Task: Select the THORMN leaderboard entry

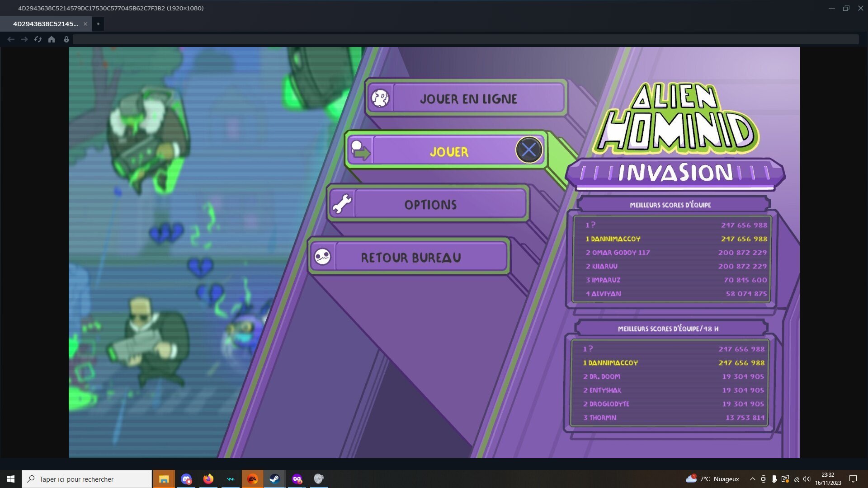Action: [x=674, y=418]
